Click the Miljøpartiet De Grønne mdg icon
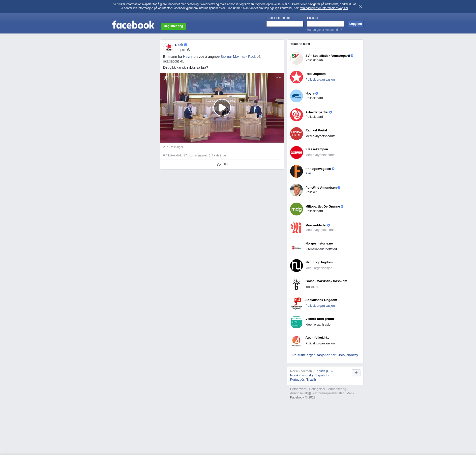476x455 pixels. [x=296, y=209]
